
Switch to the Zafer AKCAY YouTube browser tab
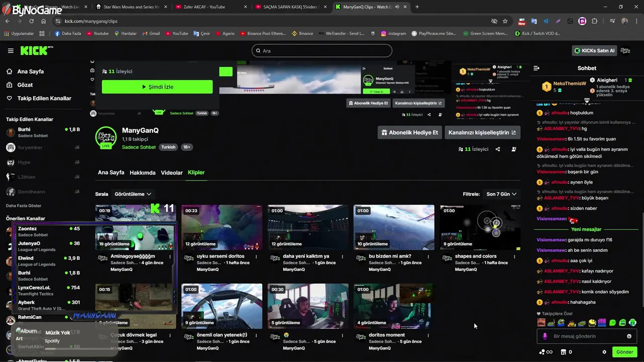[210, 7]
